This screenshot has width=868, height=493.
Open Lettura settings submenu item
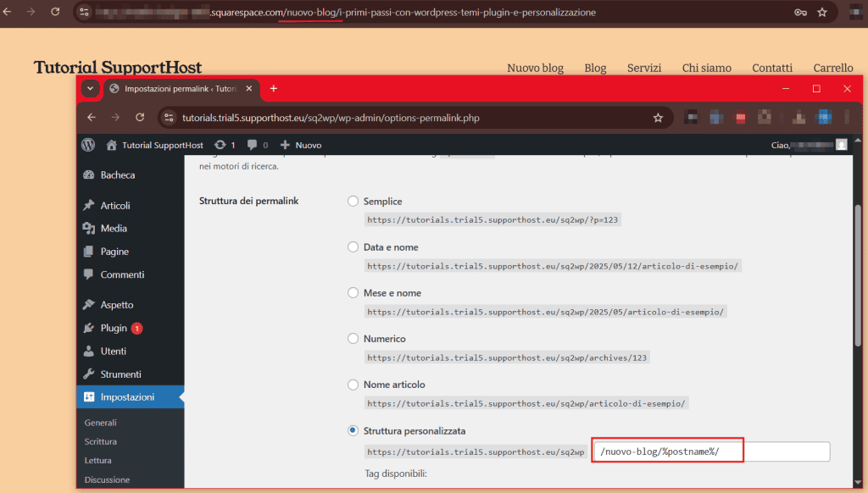click(98, 460)
